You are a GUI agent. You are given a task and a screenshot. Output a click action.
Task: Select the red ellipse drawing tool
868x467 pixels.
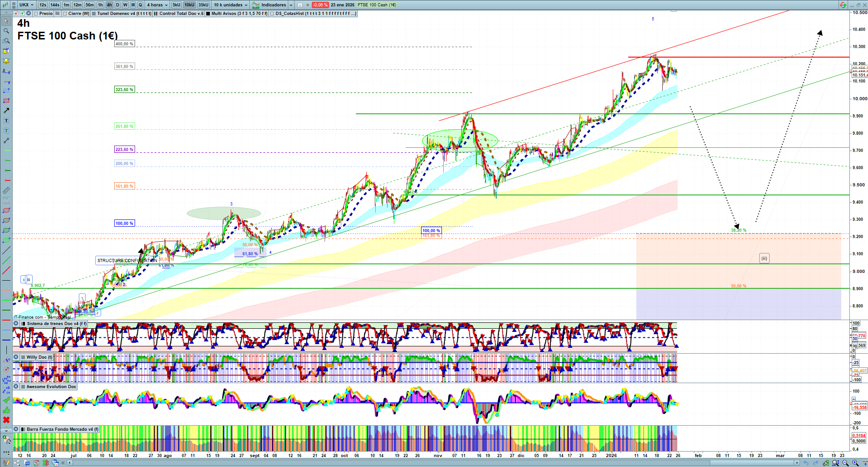click(6, 210)
